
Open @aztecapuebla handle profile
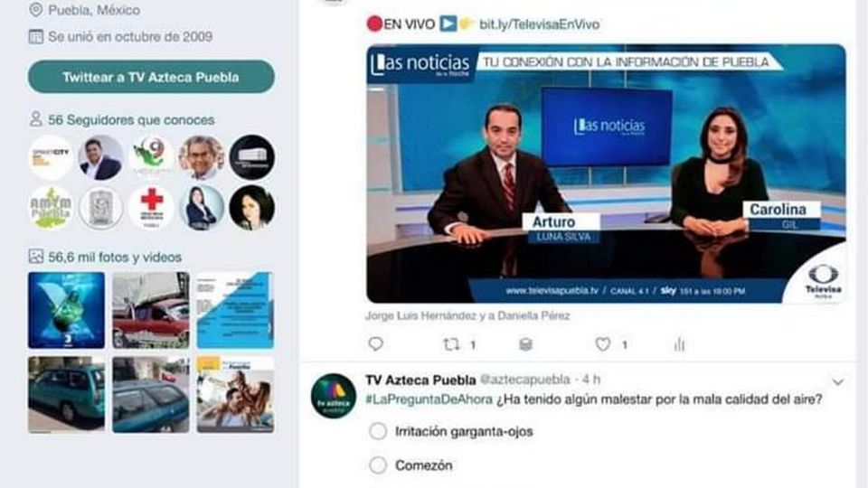point(524,380)
